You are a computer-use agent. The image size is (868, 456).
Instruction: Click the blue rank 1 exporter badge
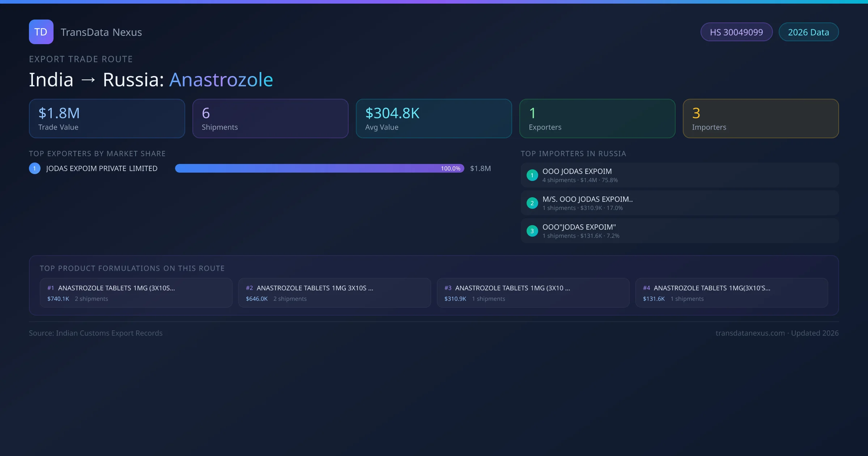point(35,168)
